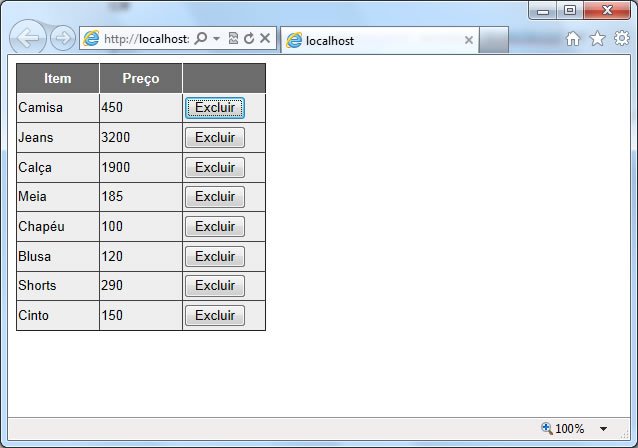The image size is (638, 448).
Task: Select the Cinto cell
Action: 58,316
